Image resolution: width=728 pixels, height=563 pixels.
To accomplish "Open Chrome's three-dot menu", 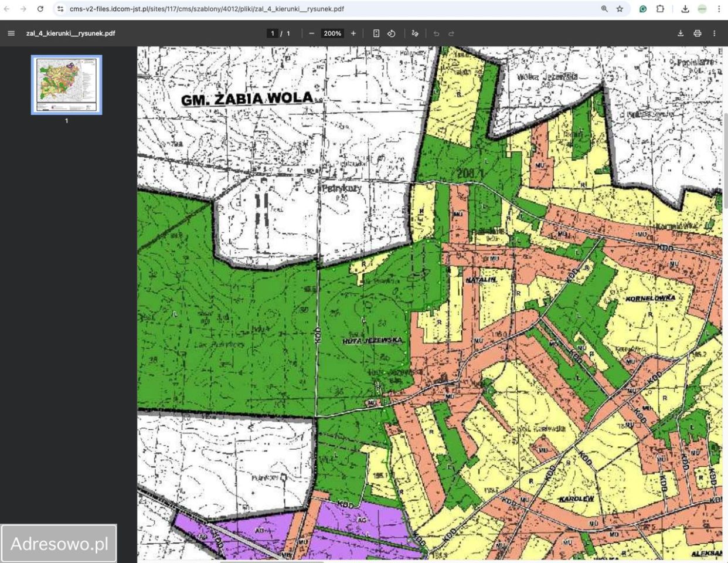I will pyautogui.click(x=719, y=9).
